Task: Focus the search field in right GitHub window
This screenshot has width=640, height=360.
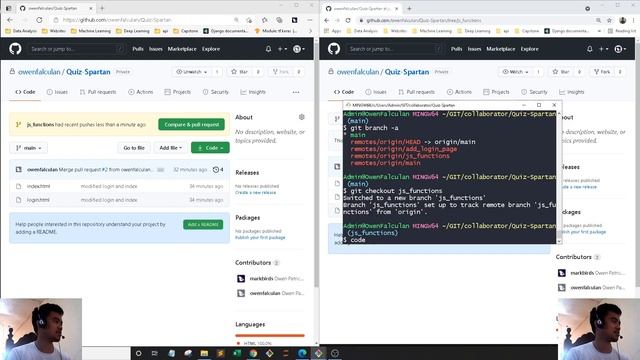Action: pyautogui.click(x=395, y=49)
